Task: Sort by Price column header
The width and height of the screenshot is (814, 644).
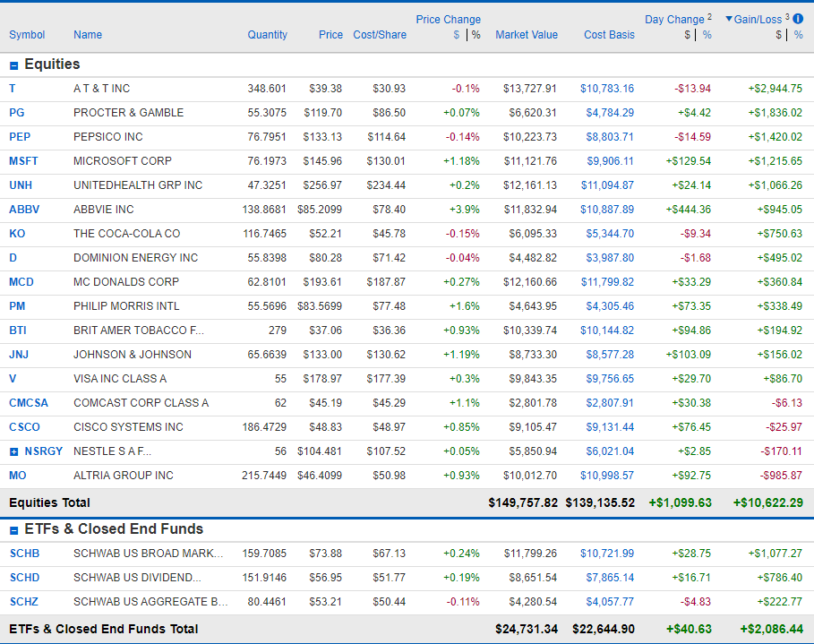Action: click(330, 35)
